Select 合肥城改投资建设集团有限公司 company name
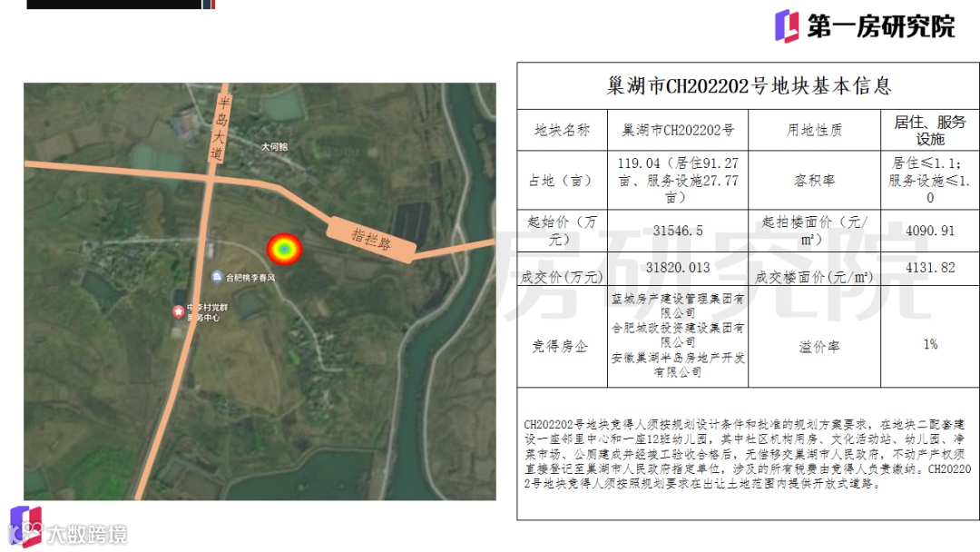Viewport: 980px width, 552px height. click(678, 335)
